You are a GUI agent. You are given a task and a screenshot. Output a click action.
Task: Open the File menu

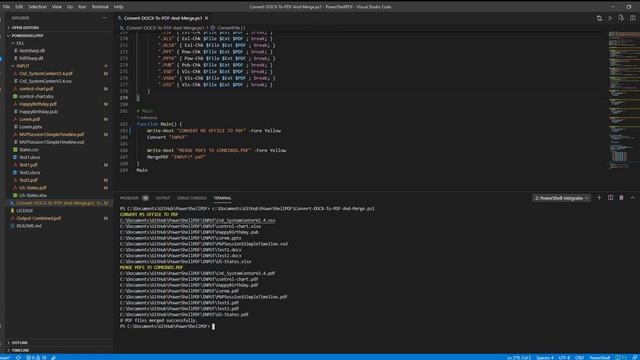[6, 7]
